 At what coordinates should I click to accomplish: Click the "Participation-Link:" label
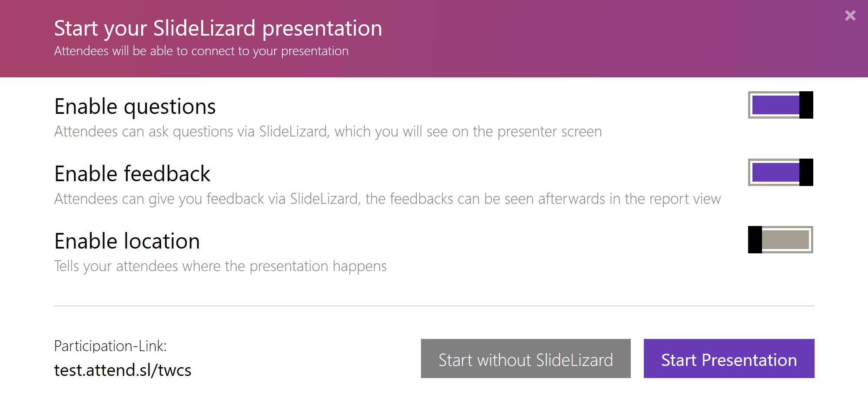[110, 346]
